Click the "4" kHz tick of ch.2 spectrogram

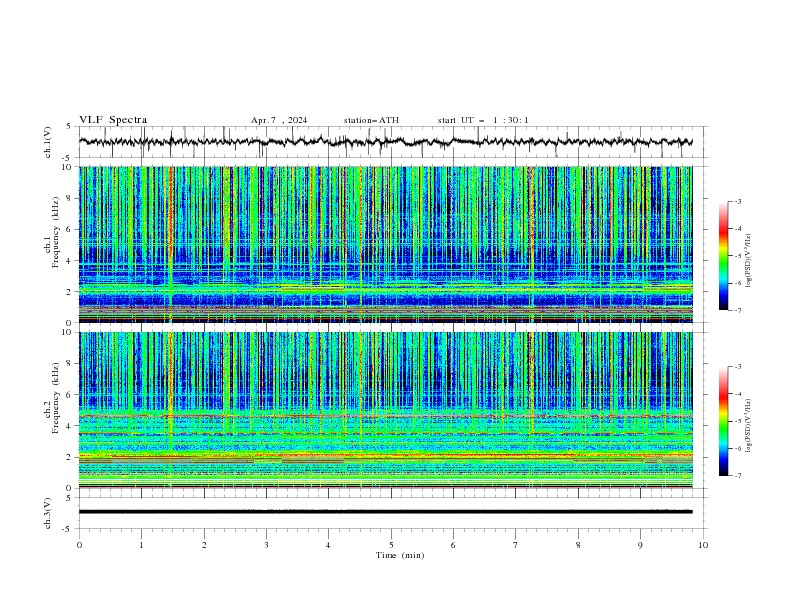tap(71, 426)
